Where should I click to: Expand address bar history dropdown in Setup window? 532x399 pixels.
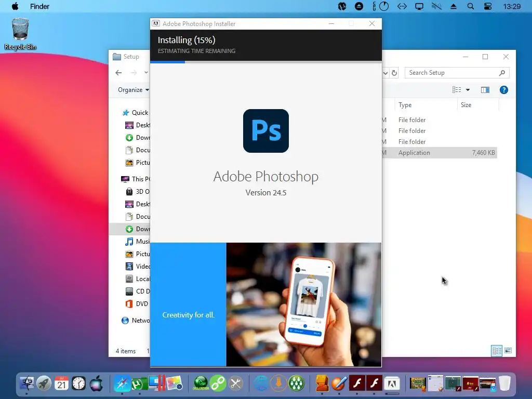(x=385, y=73)
